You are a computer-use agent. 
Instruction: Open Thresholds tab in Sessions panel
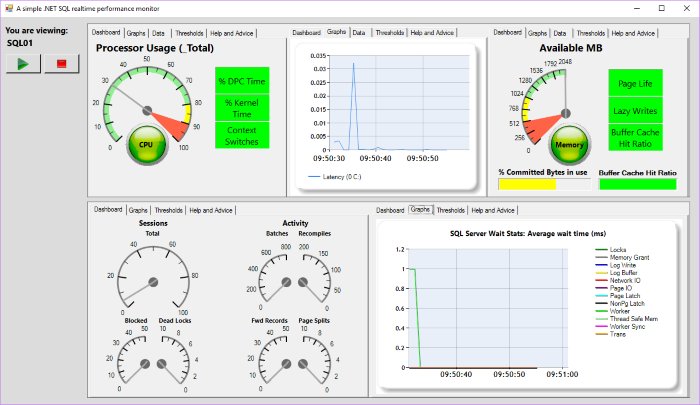click(168, 210)
